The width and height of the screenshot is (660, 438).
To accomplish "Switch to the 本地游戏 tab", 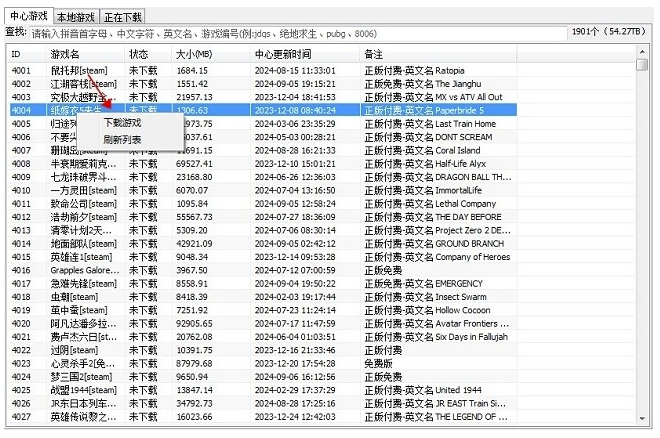I will [x=76, y=17].
